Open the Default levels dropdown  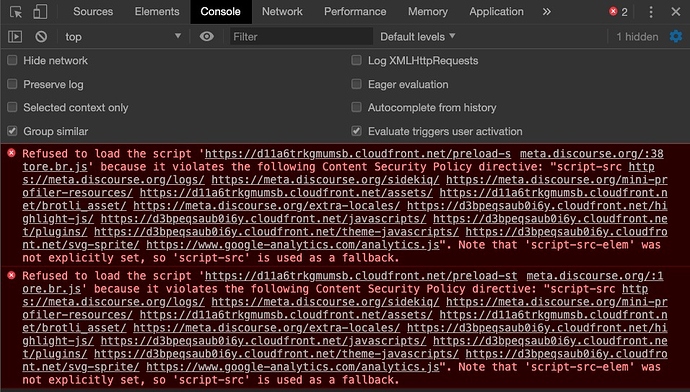tap(417, 37)
